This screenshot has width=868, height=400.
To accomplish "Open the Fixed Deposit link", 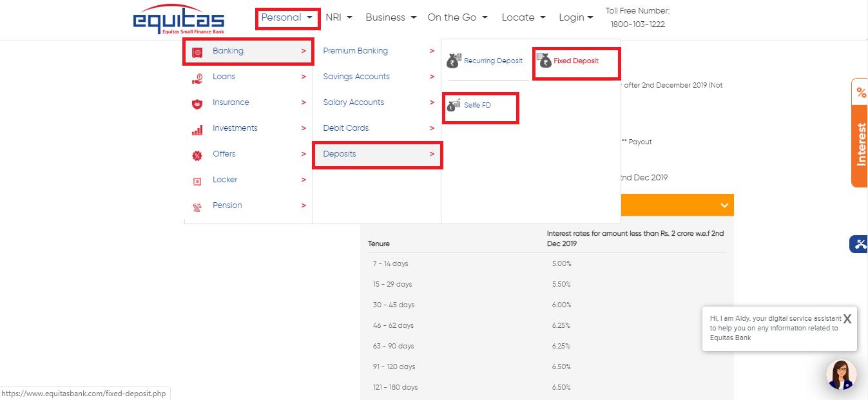I will pyautogui.click(x=575, y=61).
